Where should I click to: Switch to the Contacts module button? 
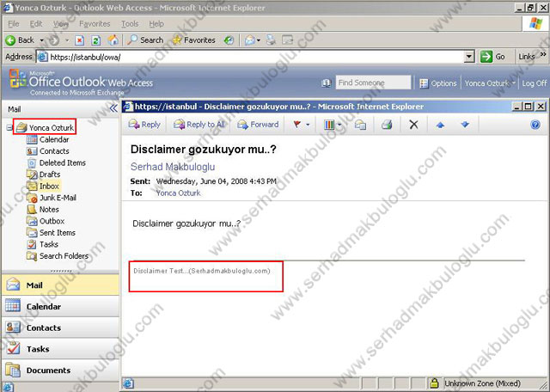(x=60, y=328)
